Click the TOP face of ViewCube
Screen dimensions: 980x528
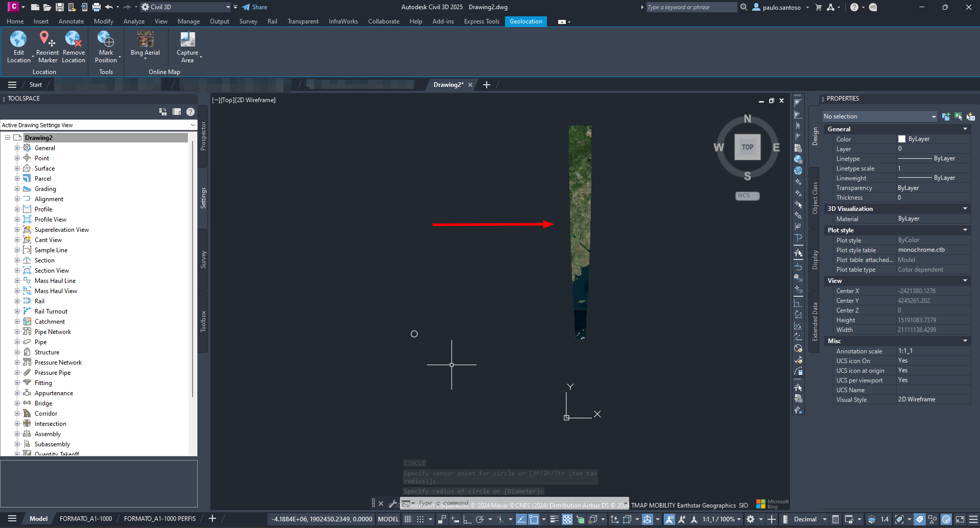click(748, 147)
